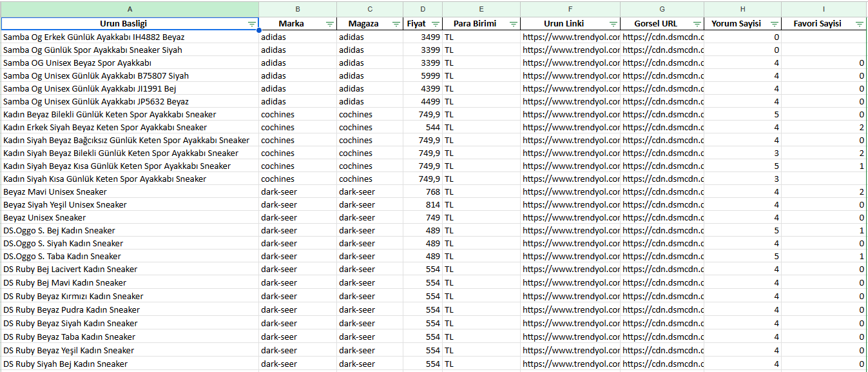
Task: Select cell 'DS.Oggo S. Taba Kadın Sneaker'
Action: 130,256
